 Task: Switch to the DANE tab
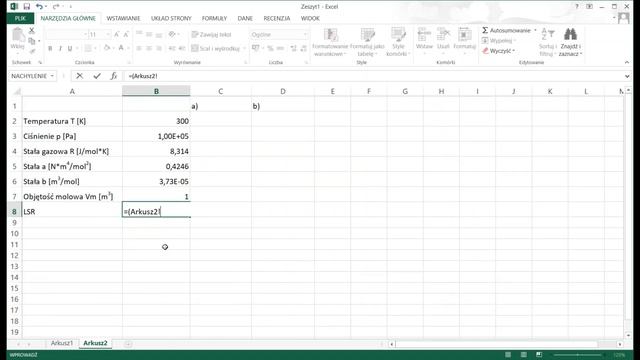[245, 18]
